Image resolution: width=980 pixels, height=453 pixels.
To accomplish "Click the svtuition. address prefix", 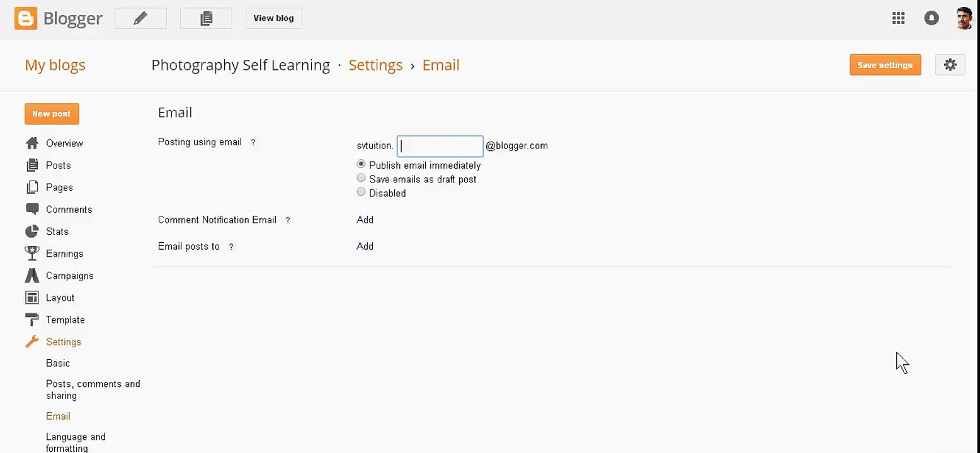I will coord(375,145).
